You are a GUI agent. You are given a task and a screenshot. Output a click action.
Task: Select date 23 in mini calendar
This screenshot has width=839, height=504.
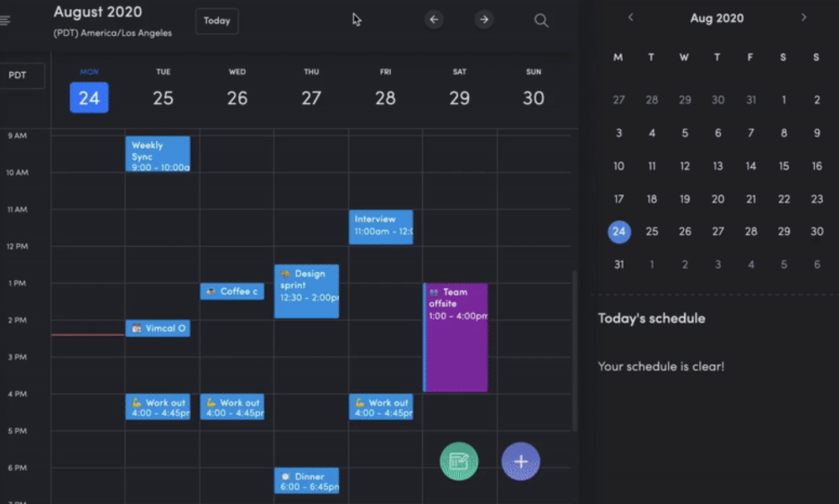816,199
